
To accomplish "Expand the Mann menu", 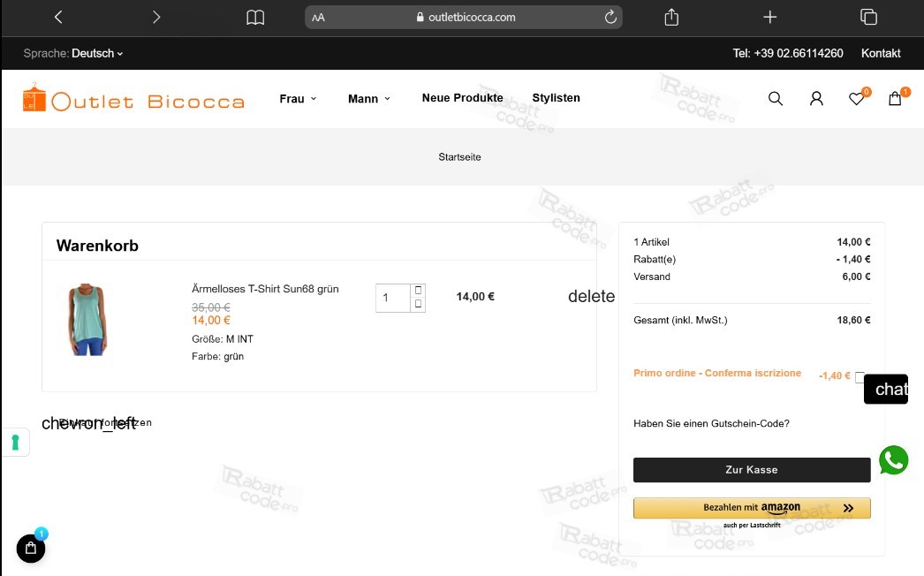I will 369,98.
